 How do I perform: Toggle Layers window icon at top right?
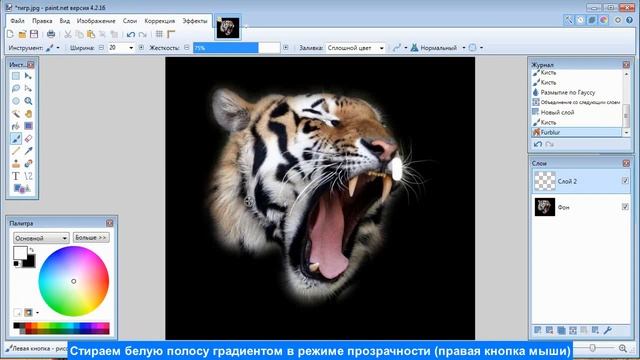pyautogui.click(x=592, y=20)
